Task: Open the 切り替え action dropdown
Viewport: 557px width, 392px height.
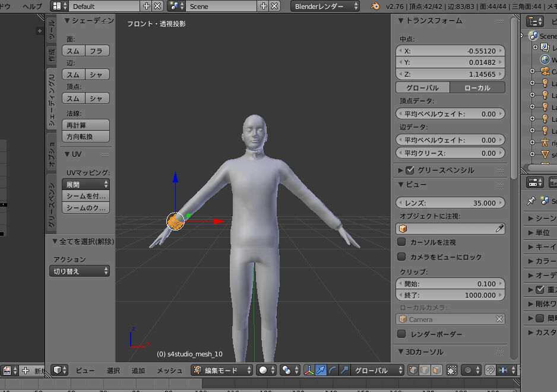Action: [x=79, y=271]
